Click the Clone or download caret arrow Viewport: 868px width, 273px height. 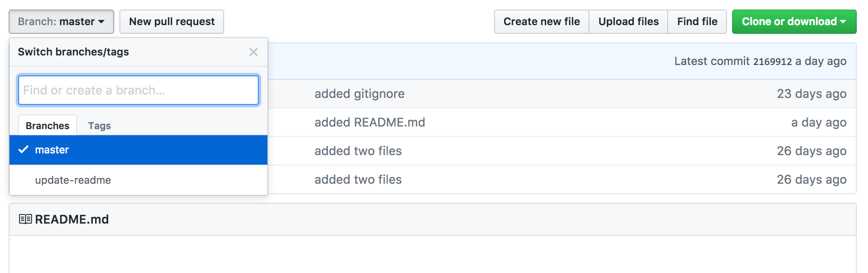coord(843,22)
